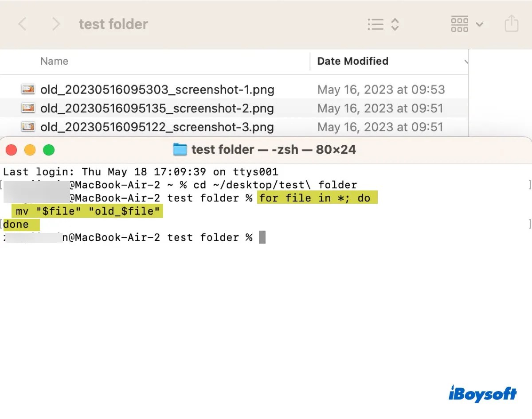Open the grid view icon in toolbar
Screen dimensions: 532x419
[460, 24]
